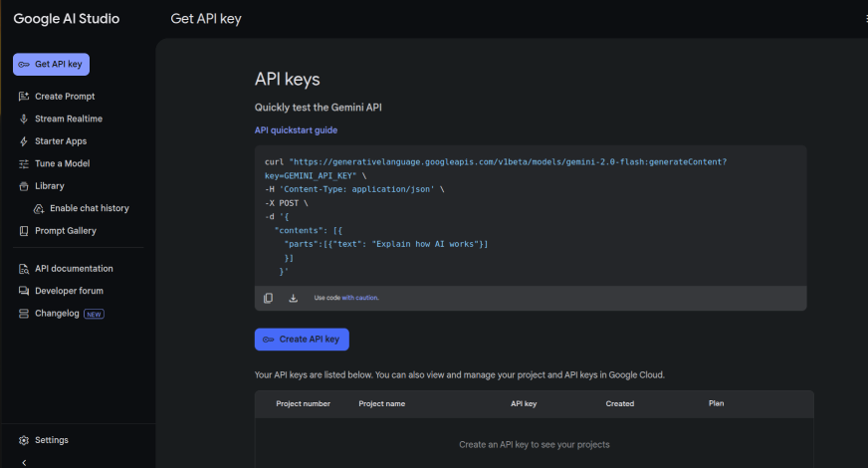Click the Tune a Model sliders icon
Image resolution: width=868 pixels, height=468 pixels.
24,164
